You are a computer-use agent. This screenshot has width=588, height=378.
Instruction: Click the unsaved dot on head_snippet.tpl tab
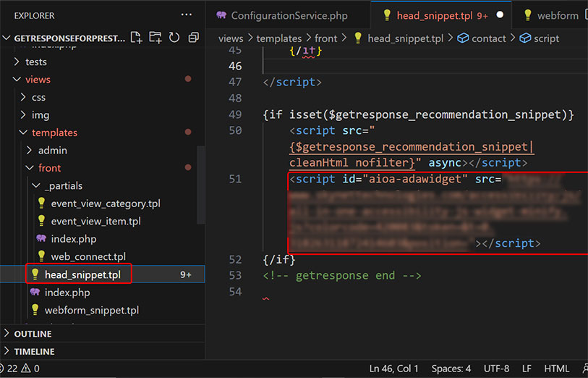pos(499,15)
